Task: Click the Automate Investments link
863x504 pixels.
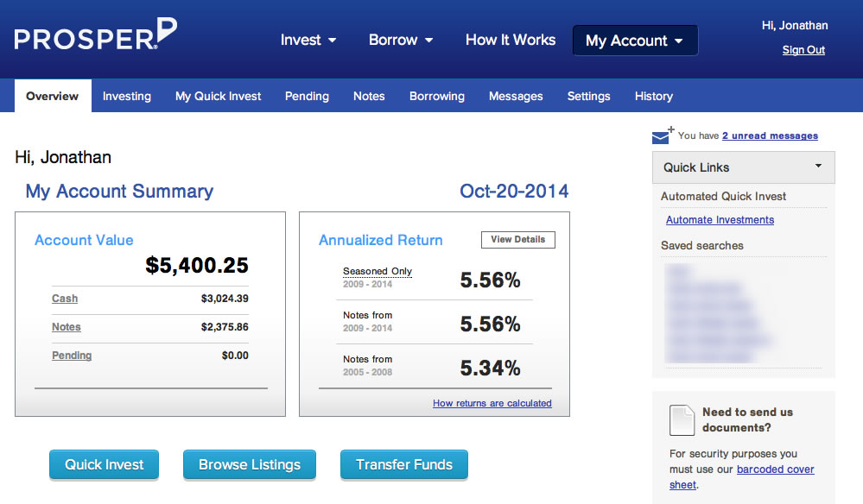Action: pyautogui.click(x=720, y=220)
